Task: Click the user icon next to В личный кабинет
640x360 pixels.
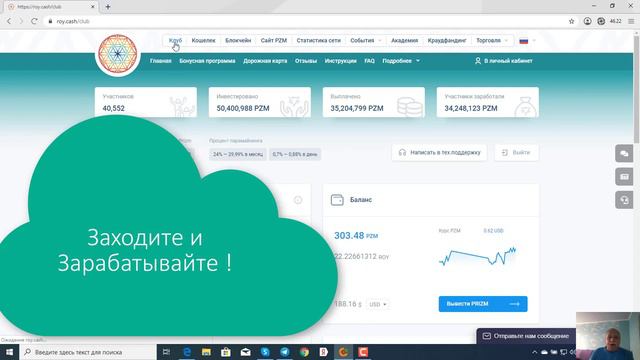Action: 478,61
